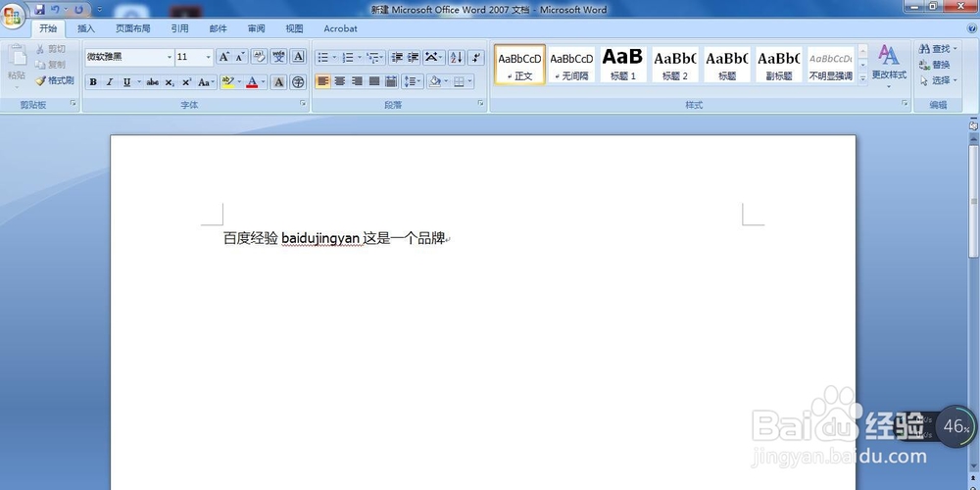This screenshot has width=980, height=490.
Task: Save document via Quick Access Toolbar
Action: coord(39,10)
